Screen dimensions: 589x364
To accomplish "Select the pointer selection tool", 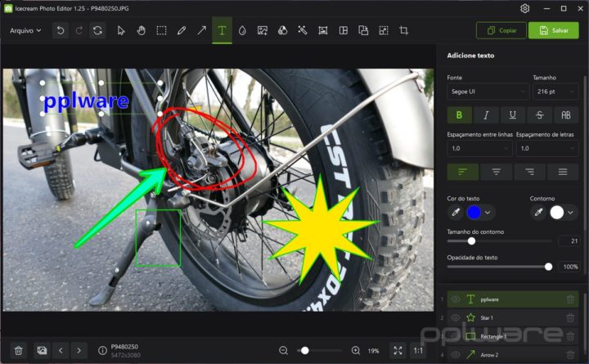I will [120, 30].
